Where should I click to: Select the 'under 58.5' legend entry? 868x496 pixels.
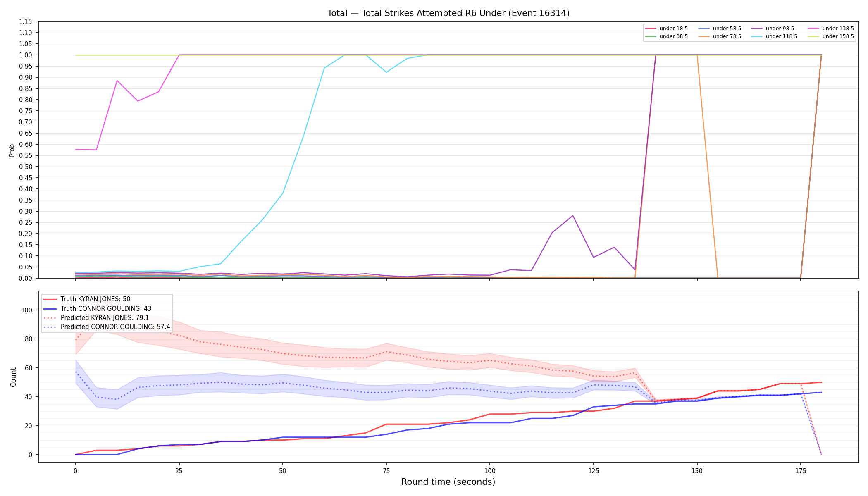tap(720, 29)
